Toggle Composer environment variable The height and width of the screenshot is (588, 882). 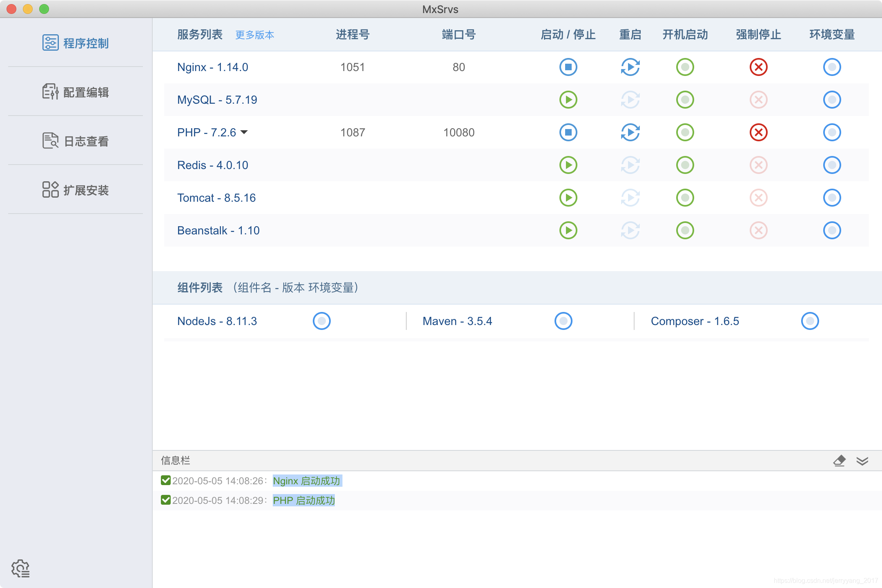coord(810,321)
